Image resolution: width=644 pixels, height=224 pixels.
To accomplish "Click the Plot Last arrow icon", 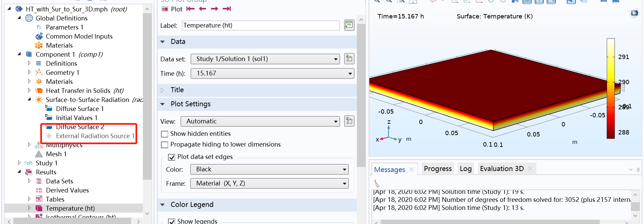I will [227, 9].
